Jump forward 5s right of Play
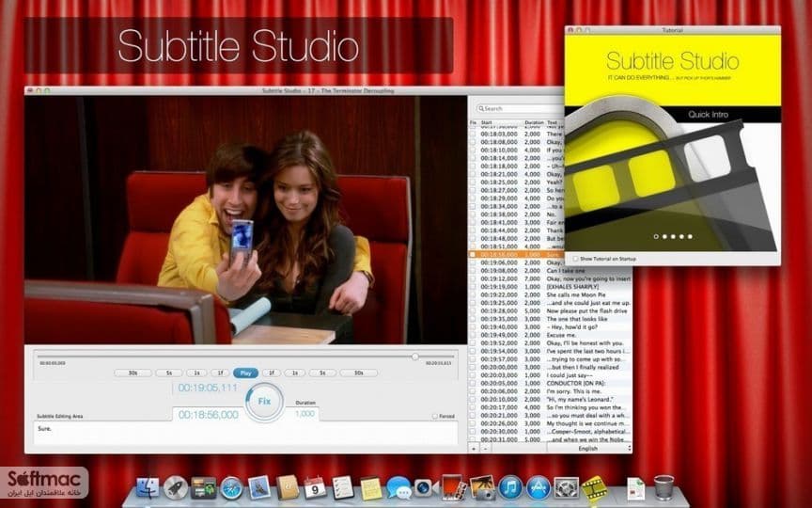This screenshot has width=812, height=508. point(322,373)
